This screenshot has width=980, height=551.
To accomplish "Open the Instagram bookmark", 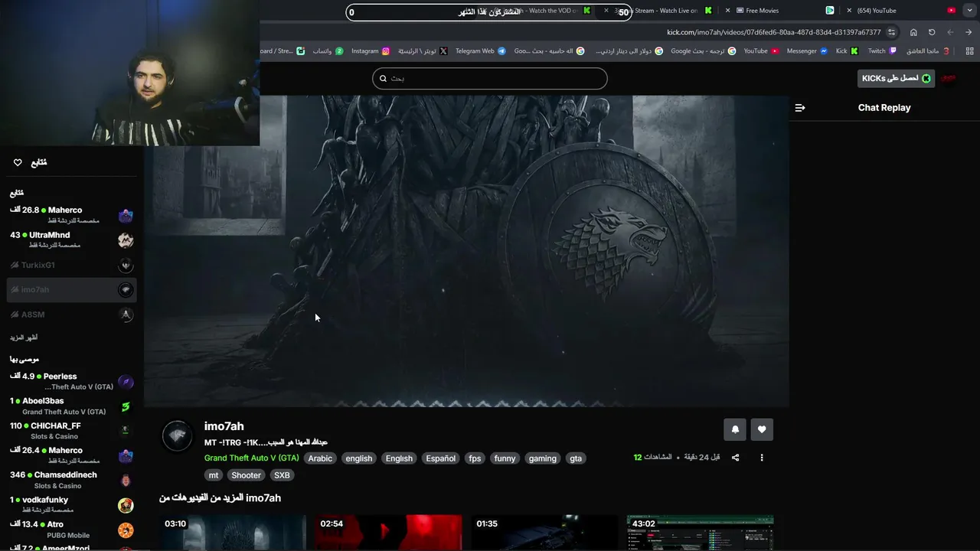I will pyautogui.click(x=371, y=51).
